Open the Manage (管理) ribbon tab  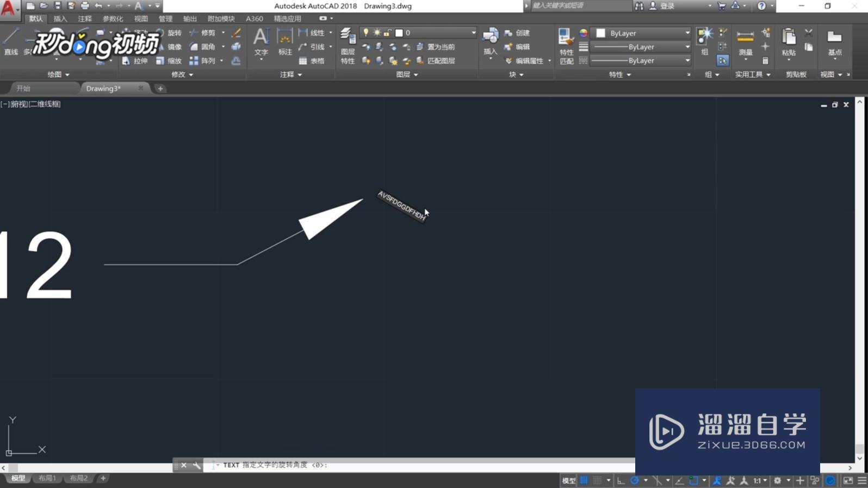pyautogui.click(x=165, y=18)
